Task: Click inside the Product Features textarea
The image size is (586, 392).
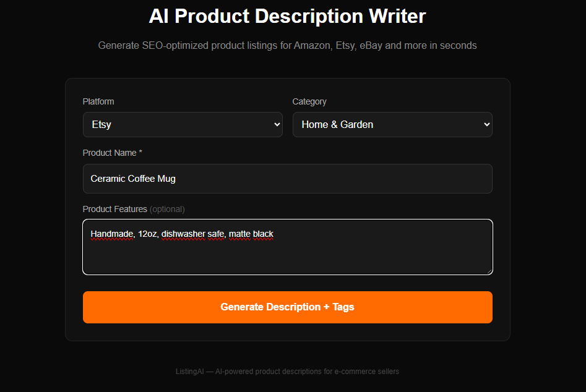Action: point(287,246)
